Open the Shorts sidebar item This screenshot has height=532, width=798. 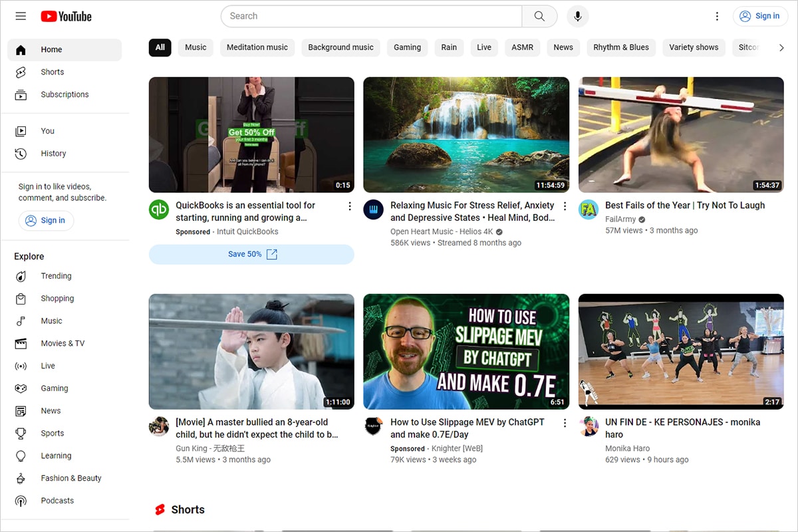[52, 72]
